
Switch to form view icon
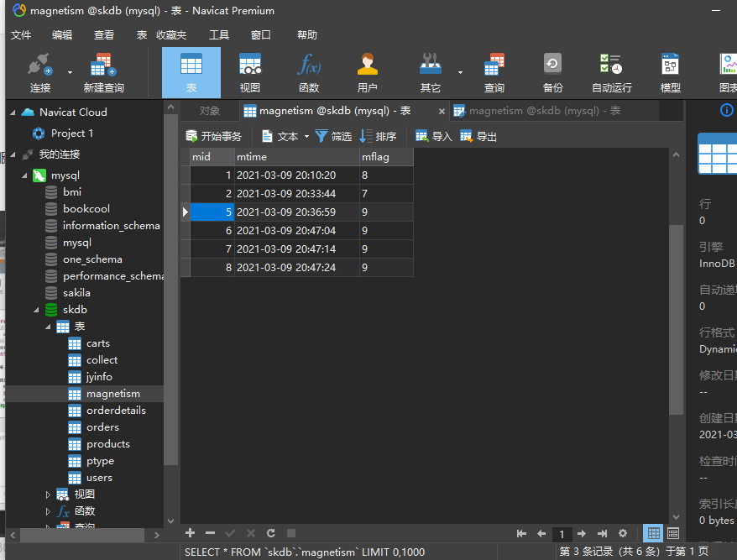click(x=673, y=533)
